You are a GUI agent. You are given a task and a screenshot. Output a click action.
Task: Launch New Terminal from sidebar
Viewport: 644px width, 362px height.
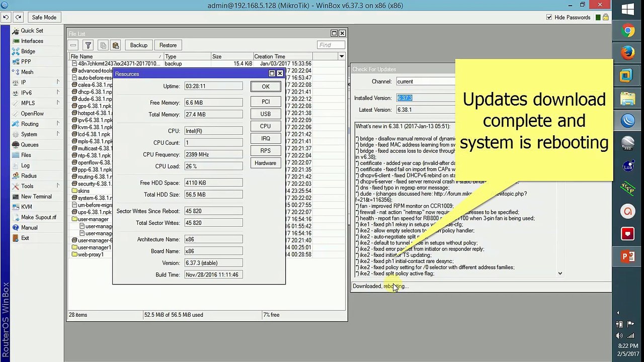36,197
